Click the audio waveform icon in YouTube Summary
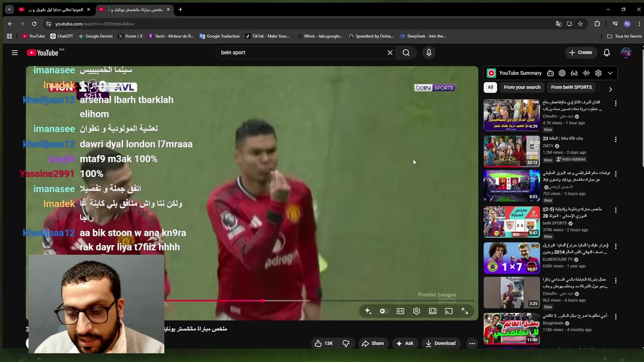 [586, 73]
